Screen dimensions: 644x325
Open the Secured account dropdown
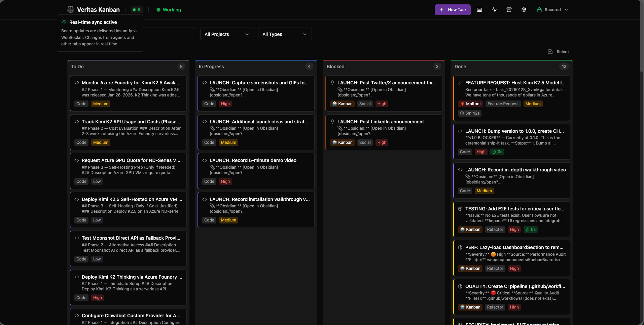point(552,10)
